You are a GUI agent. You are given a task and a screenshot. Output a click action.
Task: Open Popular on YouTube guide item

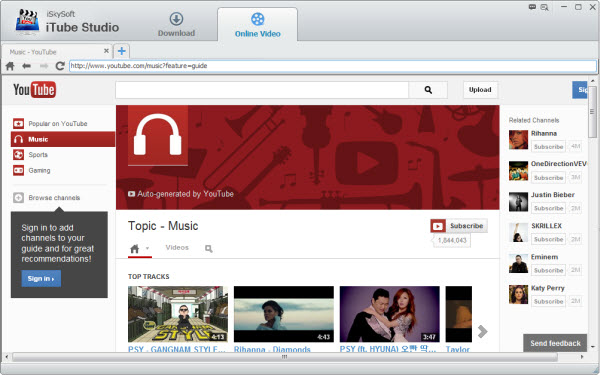pos(58,124)
